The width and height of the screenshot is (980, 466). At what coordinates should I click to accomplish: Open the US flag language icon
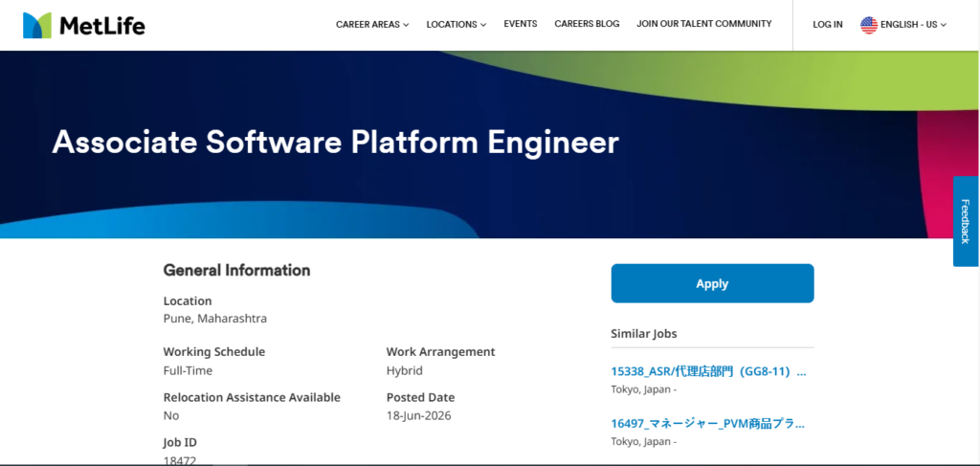[x=869, y=25]
